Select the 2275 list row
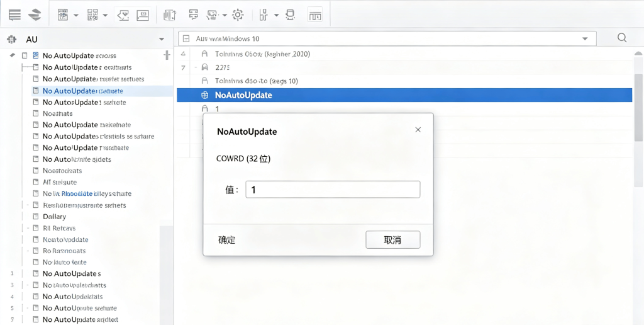This screenshot has height=325, width=644. pos(222,67)
